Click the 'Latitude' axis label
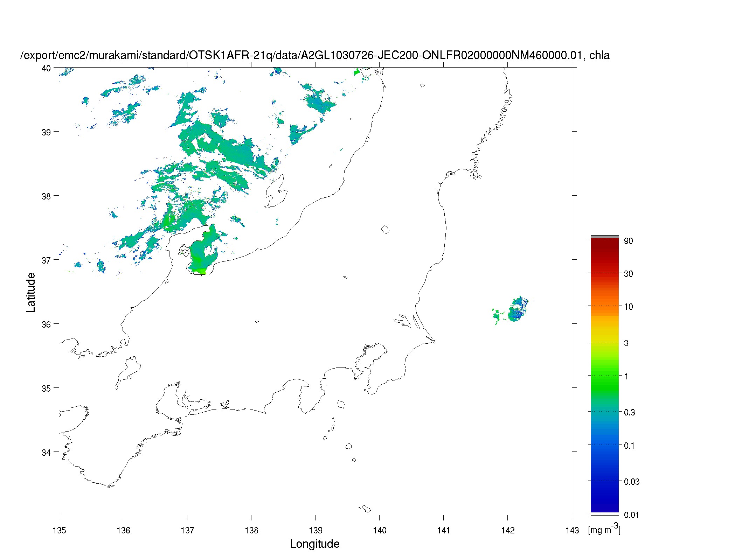735x560 pixels. pos(31,293)
